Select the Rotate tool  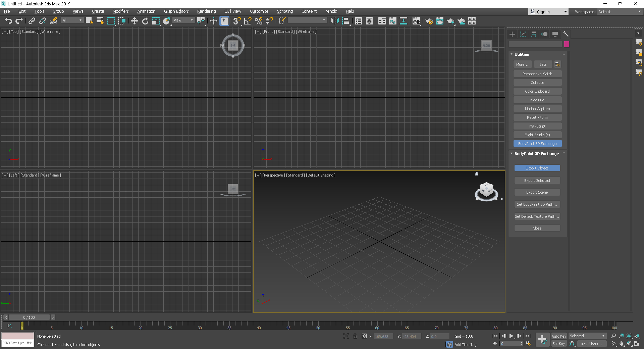(145, 21)
